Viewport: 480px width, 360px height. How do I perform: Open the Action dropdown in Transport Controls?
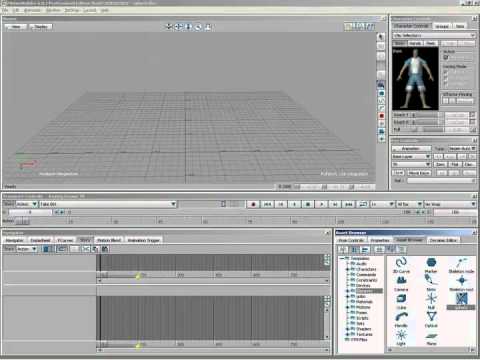pyautogui.click(x=26, y=204)
